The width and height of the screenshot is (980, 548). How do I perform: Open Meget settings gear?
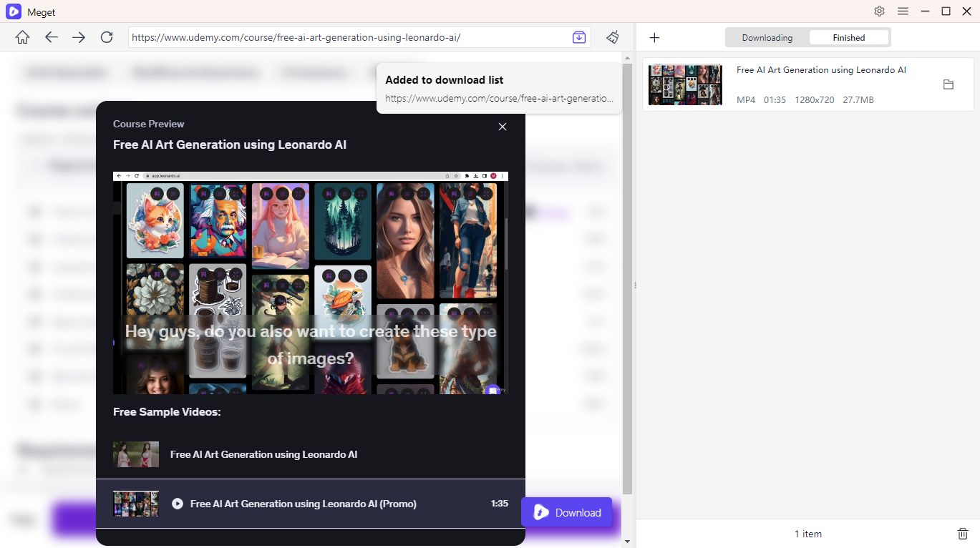[880, 11]
